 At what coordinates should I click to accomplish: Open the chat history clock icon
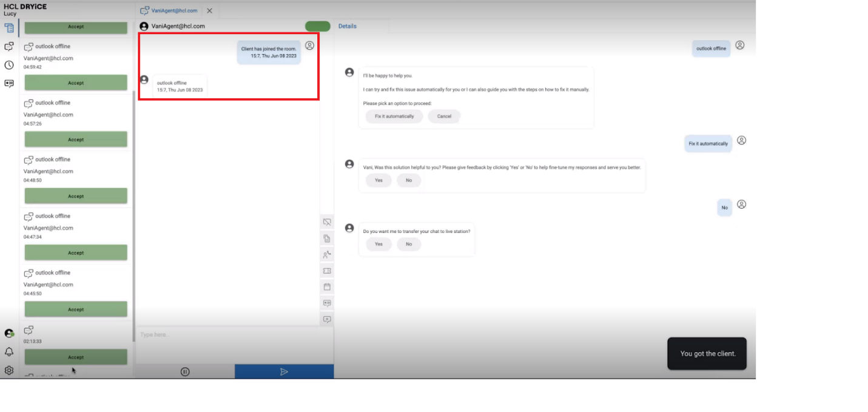9,65
